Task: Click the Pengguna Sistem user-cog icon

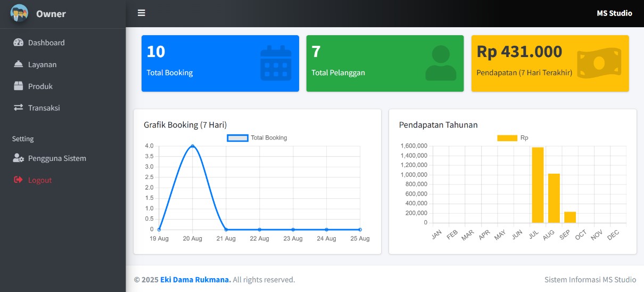Action: tap(19, 158)
